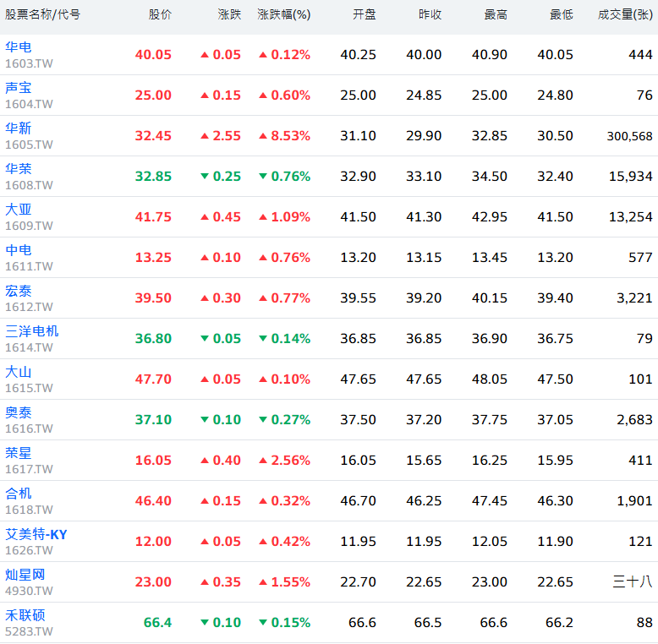The width and height of the screenshot is (658, 644).
Task: View the 宏泰 stock page
Action: point(19,291)
